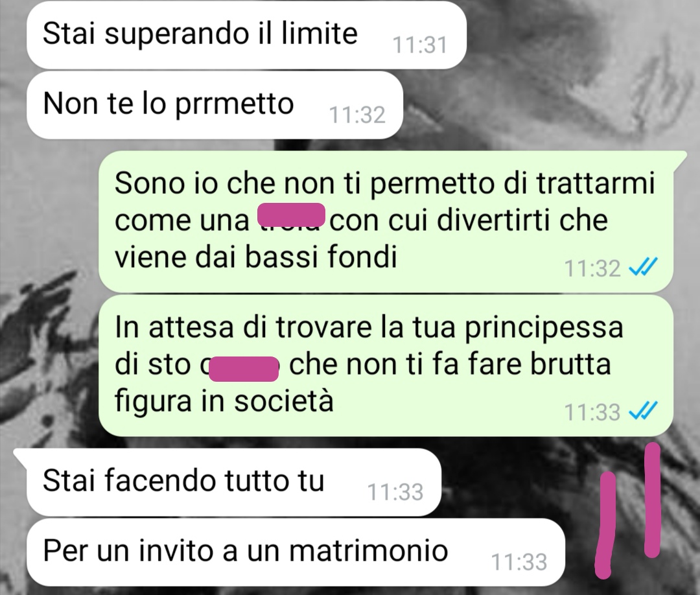
Task: Tap blue double-check on the "figura in società" message
Action: (x=643, y=411)
